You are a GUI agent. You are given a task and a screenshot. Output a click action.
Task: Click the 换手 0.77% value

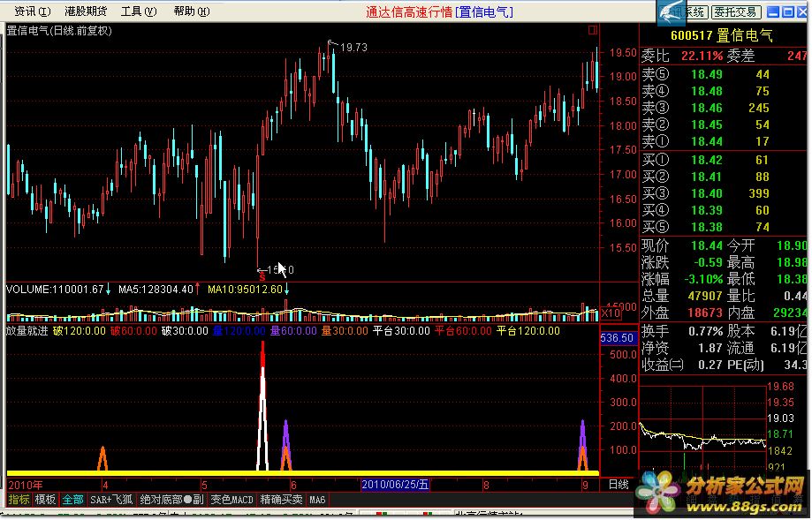click(x=705, y=332)
